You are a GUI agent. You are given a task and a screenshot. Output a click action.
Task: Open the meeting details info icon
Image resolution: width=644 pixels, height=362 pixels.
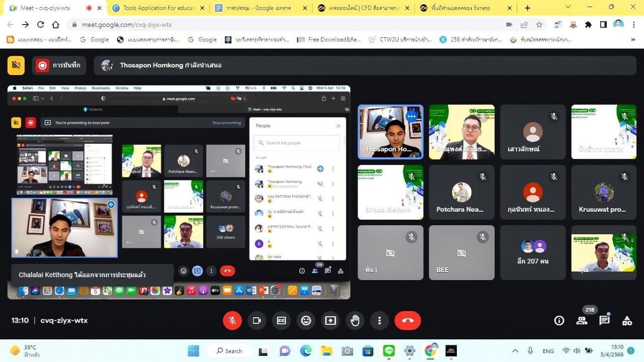point(558,320)
